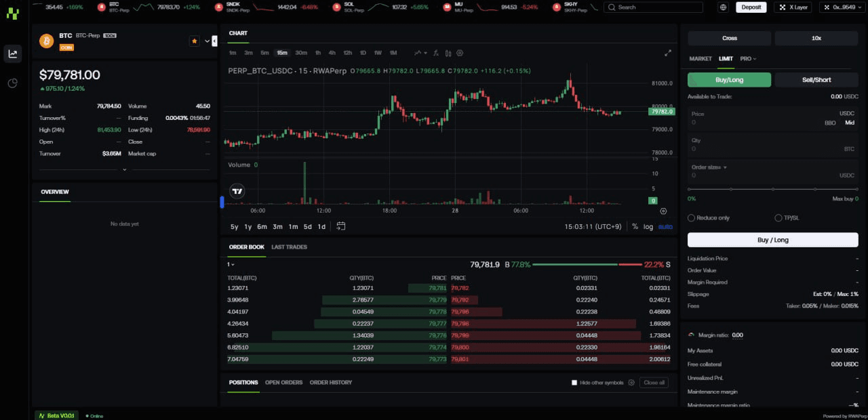
Task: Click the Deposit button
Action: click(x=751, y=7)
